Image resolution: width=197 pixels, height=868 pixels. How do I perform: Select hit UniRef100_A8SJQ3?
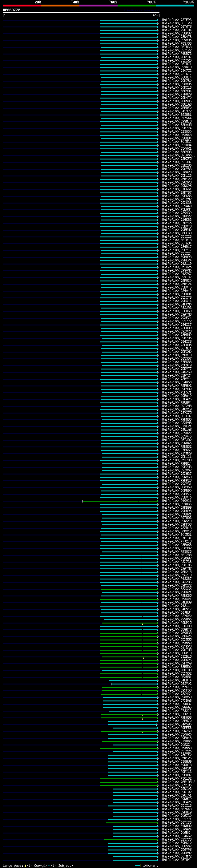pyautogui.click(x=176, y=43)
